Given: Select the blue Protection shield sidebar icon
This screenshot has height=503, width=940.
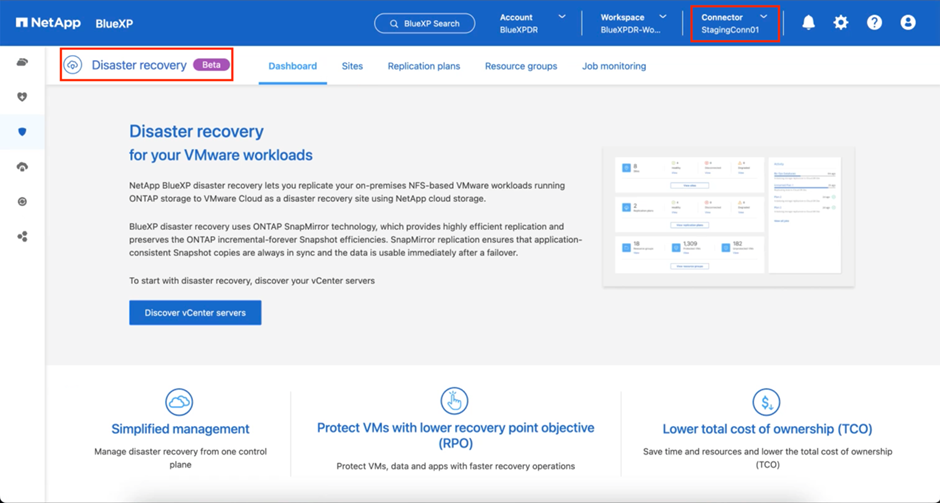Looking at the screenshot, I should [22, 132].
